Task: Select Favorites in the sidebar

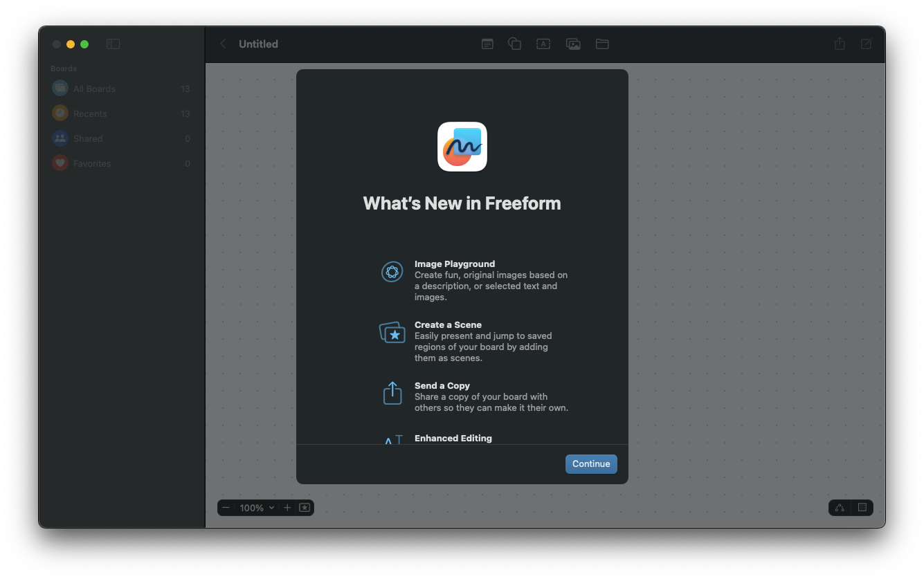Action: tap(121, 163)
